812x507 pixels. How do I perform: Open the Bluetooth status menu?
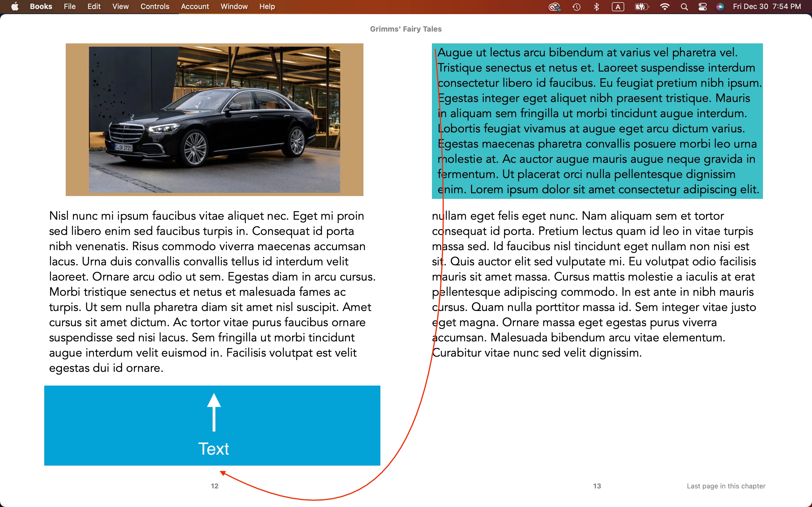[596, 7]
